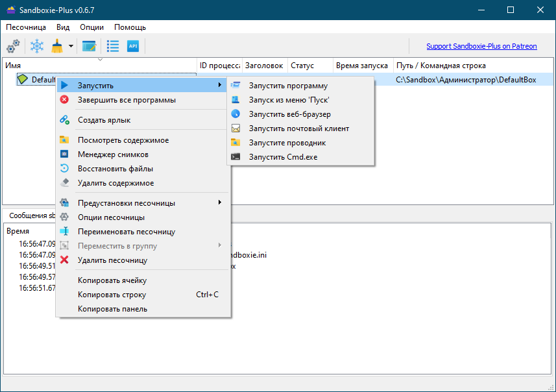
Task: Click the Заголовок column header
Action: (265, 66)
